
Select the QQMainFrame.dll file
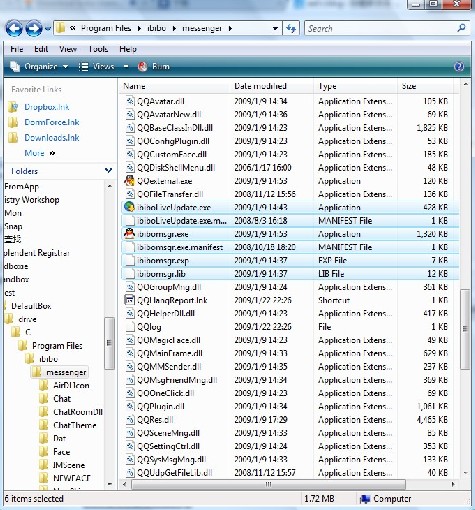[x=170, y=353]
